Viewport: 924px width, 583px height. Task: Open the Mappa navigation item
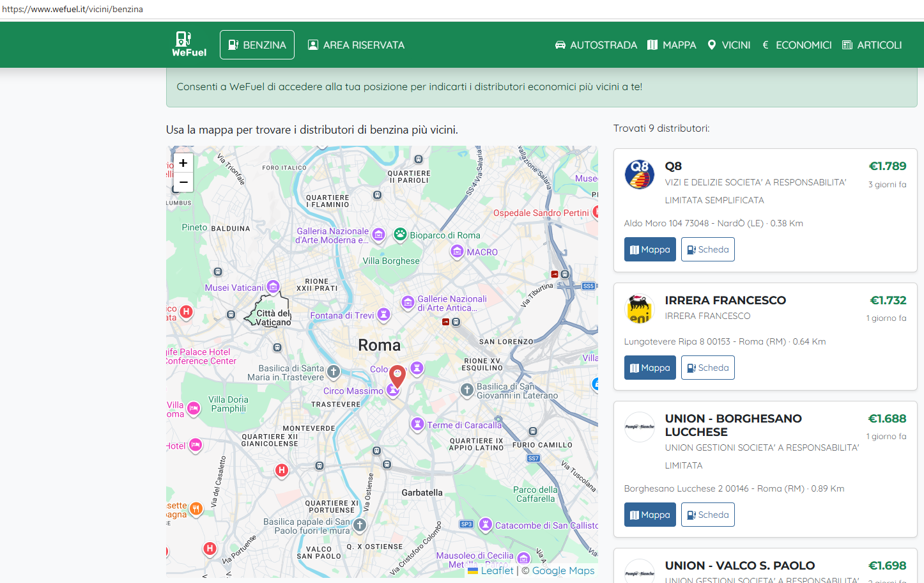click(x=672, y=45)
